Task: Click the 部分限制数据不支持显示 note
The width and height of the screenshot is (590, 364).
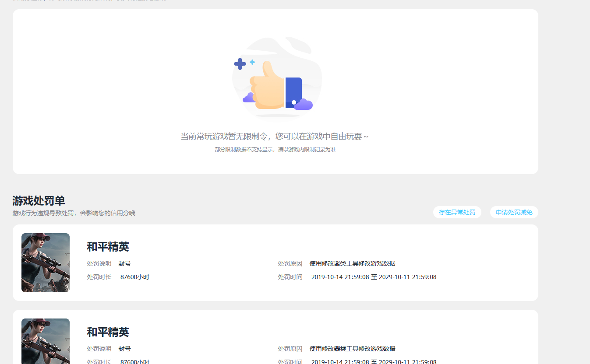Action: tap(275, 150)
